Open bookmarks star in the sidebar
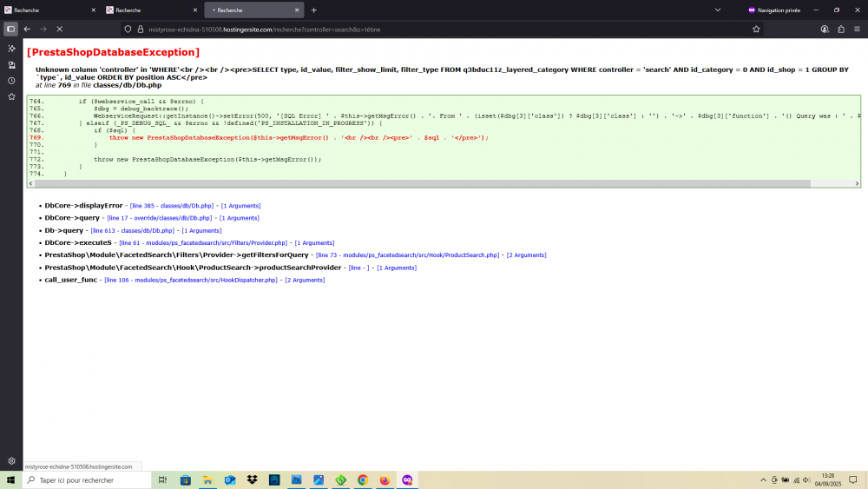 (x=11, y=97)
